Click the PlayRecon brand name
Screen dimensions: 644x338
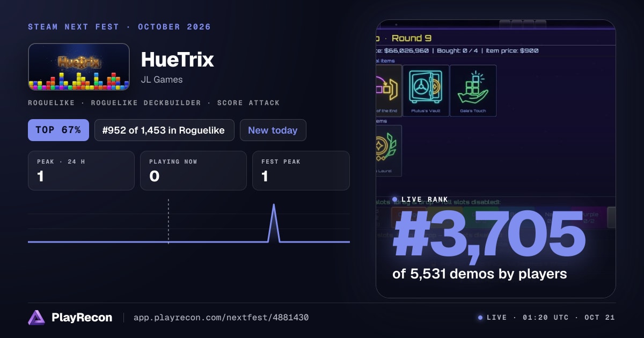click(x=82, y=318)
